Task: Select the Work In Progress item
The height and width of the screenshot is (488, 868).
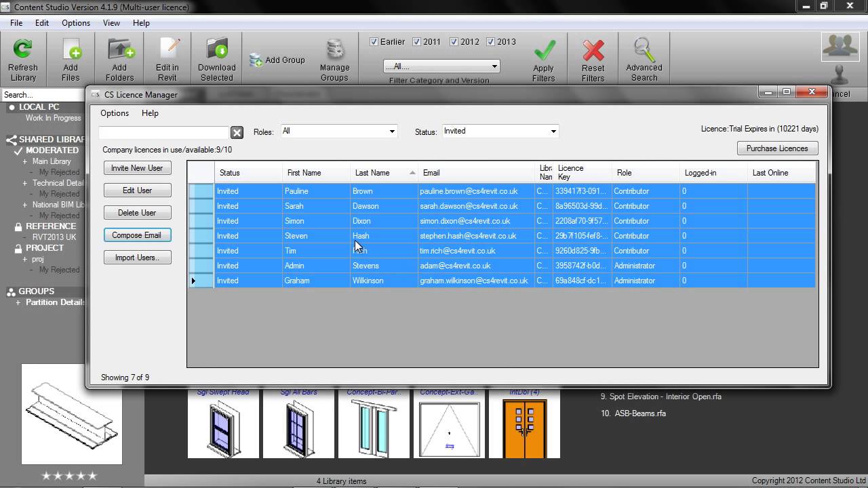Action: tap(53, 118)
